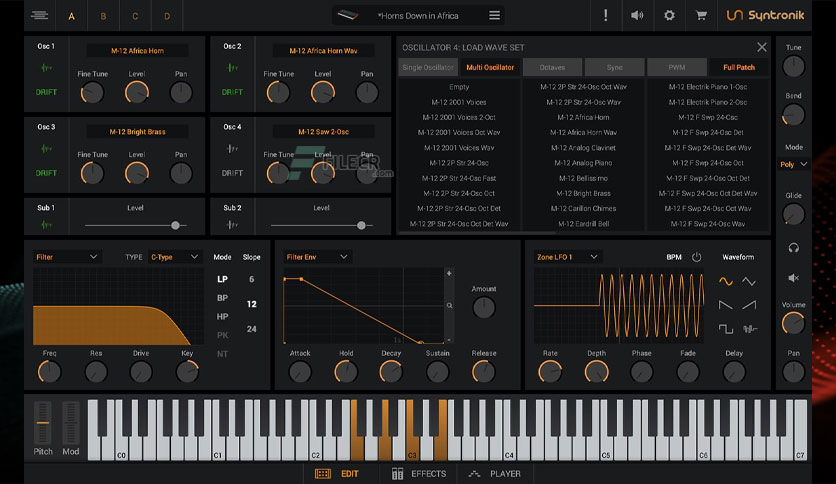Click the muted speaker icon above Volume
This screenshot has width=836, height=484.
[x=793, y=278]
